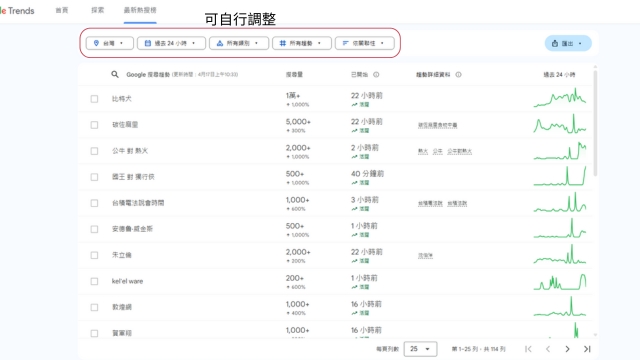Tick the checkbox for 賀軍翔
This screenshot has height=360, width=640.
click(x=94, y=333)
